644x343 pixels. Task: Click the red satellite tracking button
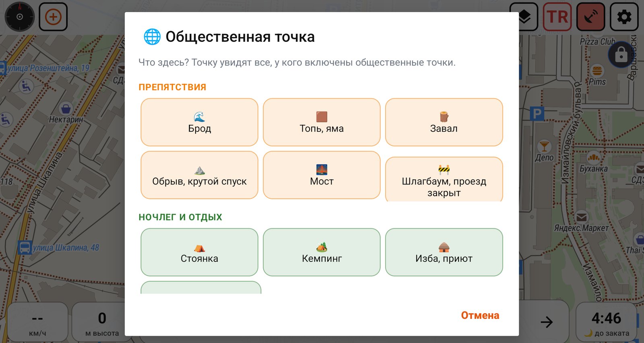[x=591, y=17]
